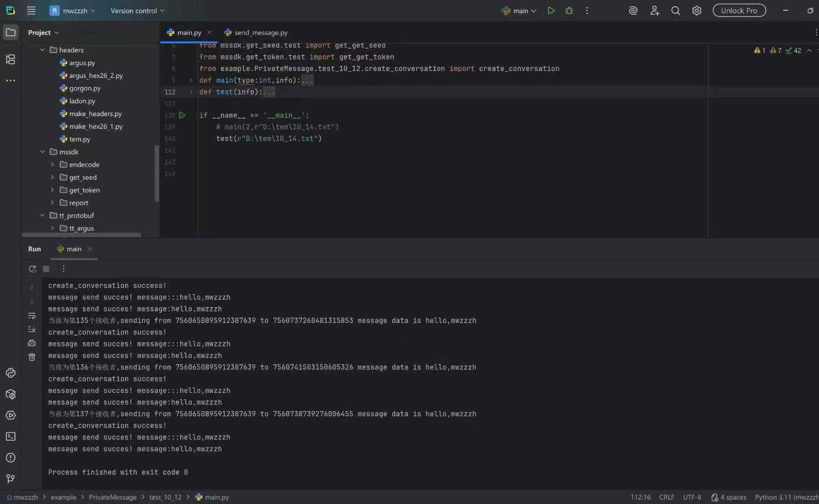
Task: Expand the report folder
Action: [52, 203]
